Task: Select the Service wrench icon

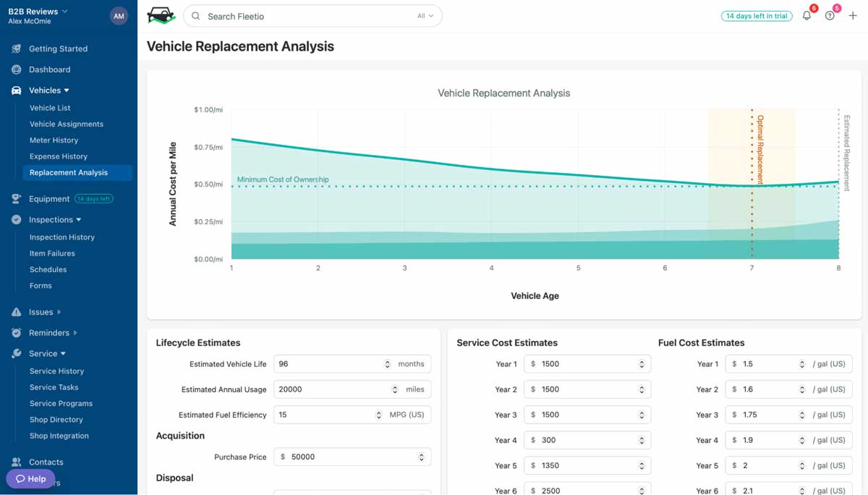Action: tap(16, 353)
